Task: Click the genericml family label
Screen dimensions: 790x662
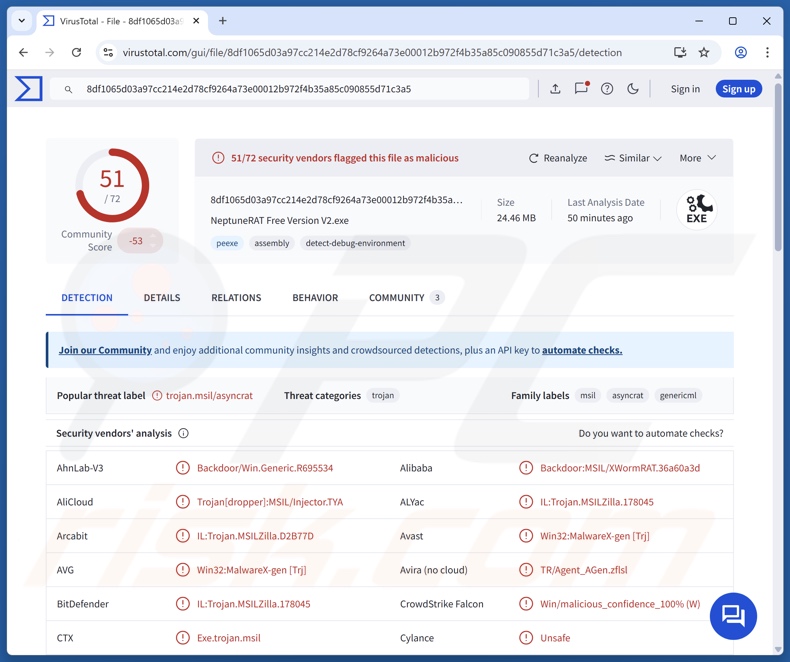Action: point(678,395)
